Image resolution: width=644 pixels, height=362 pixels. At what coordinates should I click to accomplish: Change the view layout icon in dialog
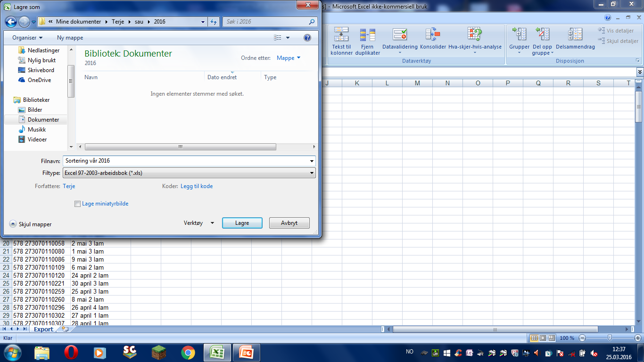278,38
